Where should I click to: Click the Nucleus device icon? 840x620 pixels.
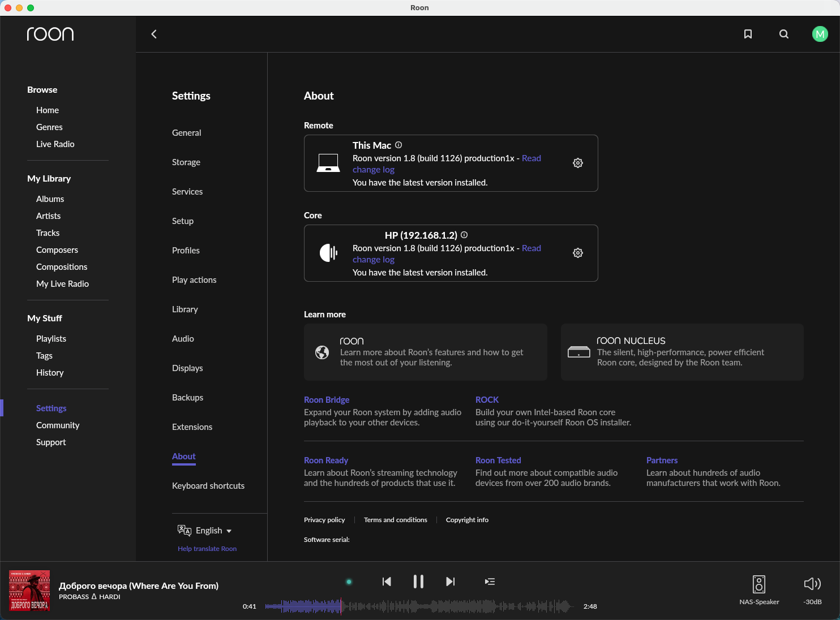point(579,352)
